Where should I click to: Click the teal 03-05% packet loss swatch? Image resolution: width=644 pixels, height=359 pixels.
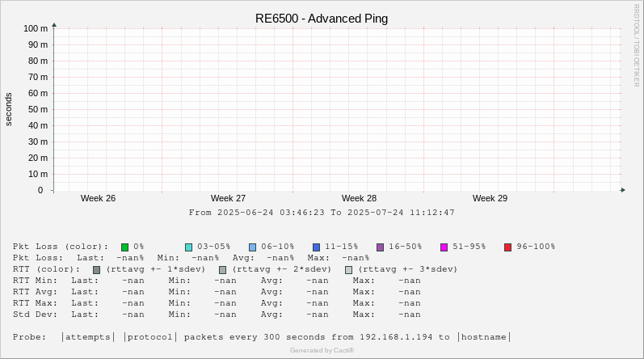(189, 247)
